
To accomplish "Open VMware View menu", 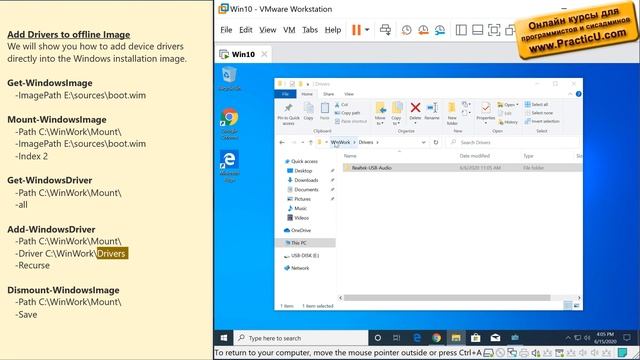I will [x=267, y=30].
